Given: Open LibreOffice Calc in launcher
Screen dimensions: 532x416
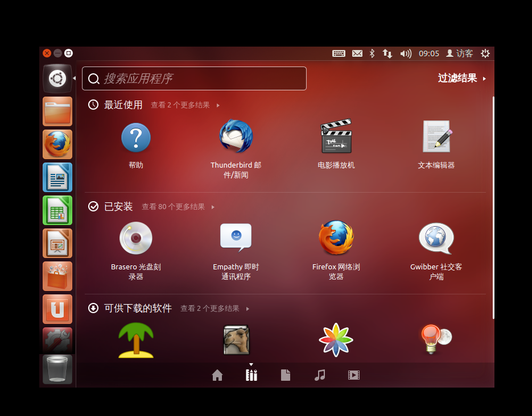Looking at the screenshot, I should (57, 210).
